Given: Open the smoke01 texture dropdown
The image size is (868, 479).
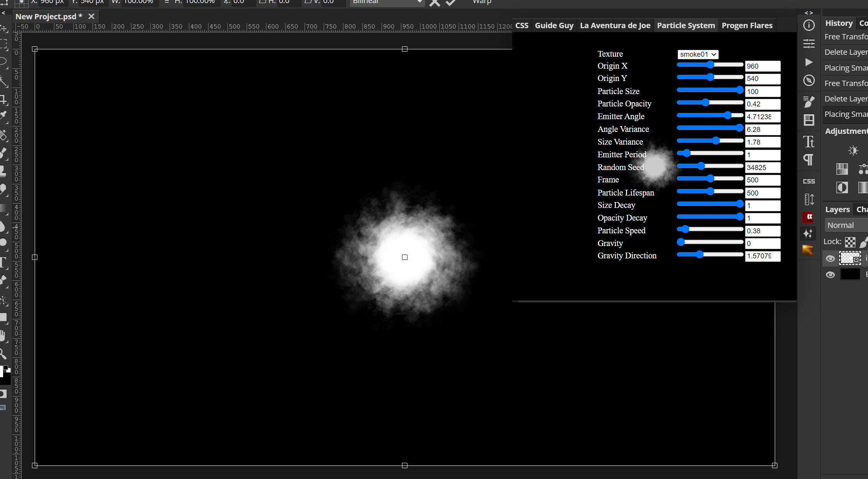Looking at the screenshot, I should tap(698, 54).
